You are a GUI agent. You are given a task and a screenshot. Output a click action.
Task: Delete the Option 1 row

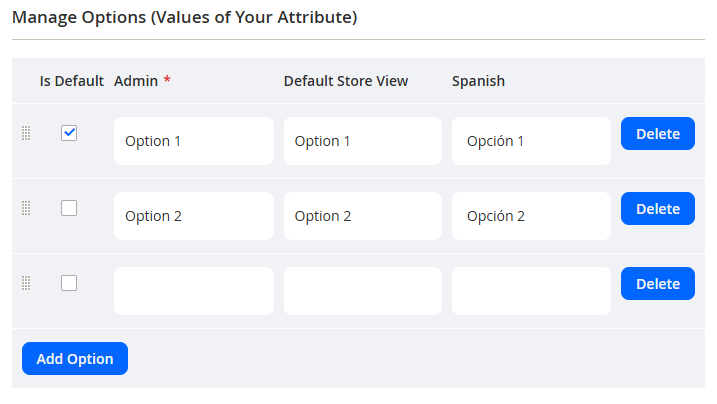[658, 133]
